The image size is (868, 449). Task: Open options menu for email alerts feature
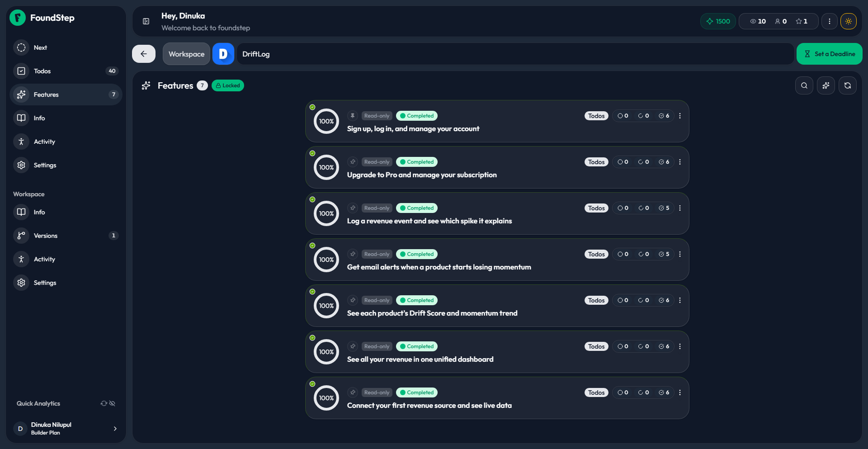(x=680, y=254)
